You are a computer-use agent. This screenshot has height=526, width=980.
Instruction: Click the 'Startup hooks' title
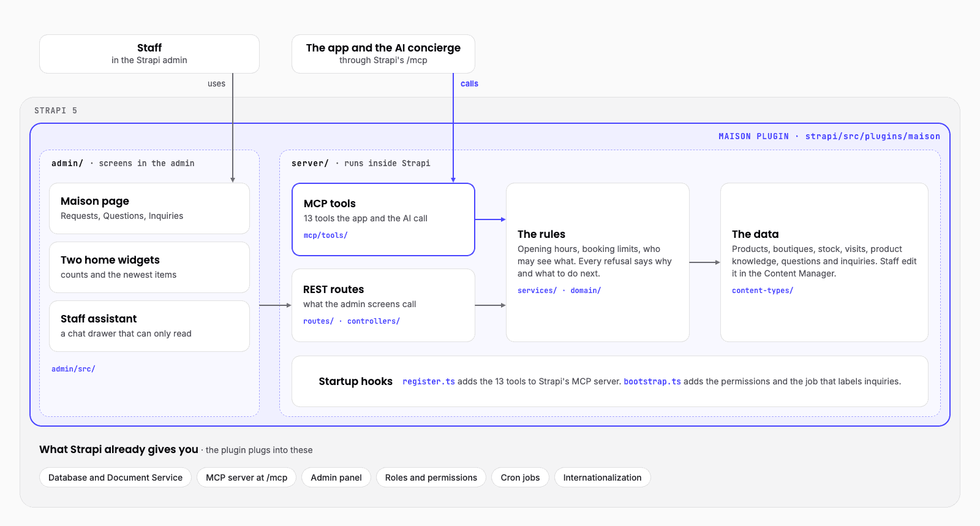tap(356, 381)
